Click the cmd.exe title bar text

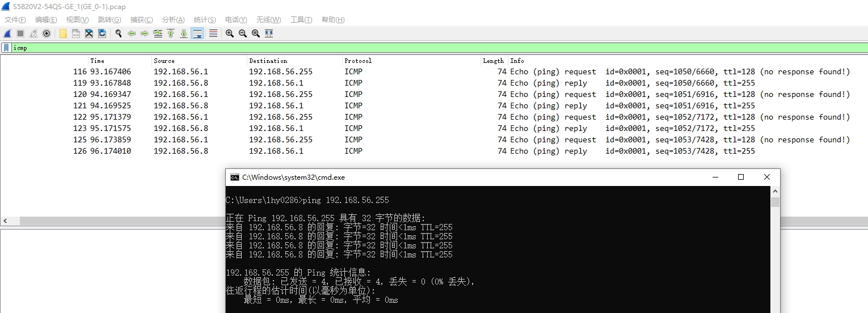point(293,177)
